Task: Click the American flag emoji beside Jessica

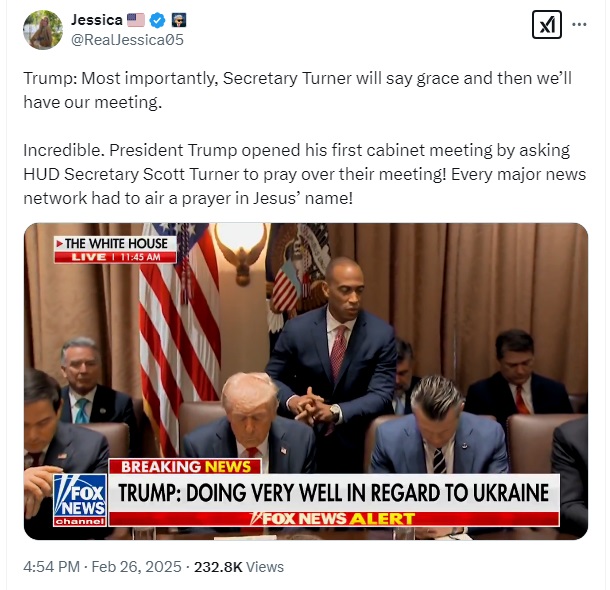Action: coord(136,20)
